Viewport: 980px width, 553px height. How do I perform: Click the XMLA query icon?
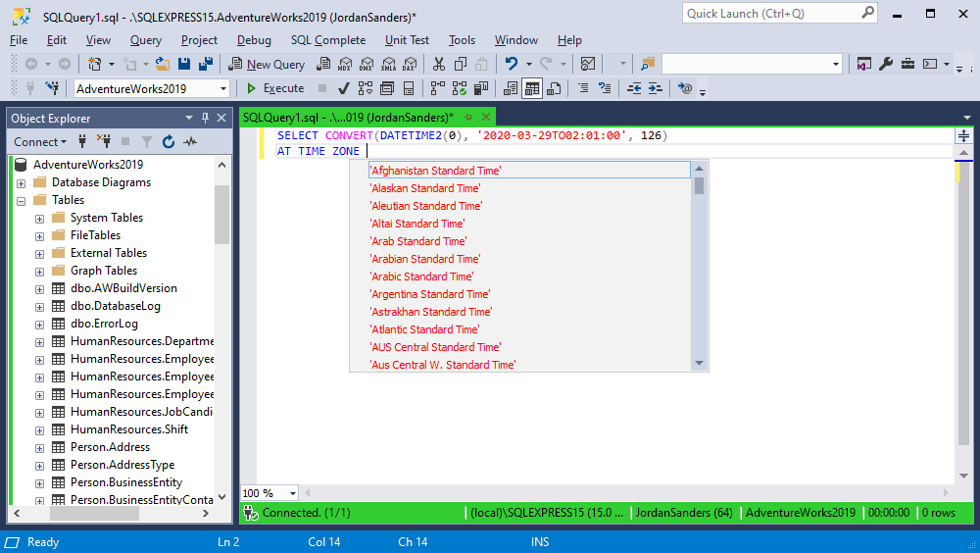(x=389, y=64)
